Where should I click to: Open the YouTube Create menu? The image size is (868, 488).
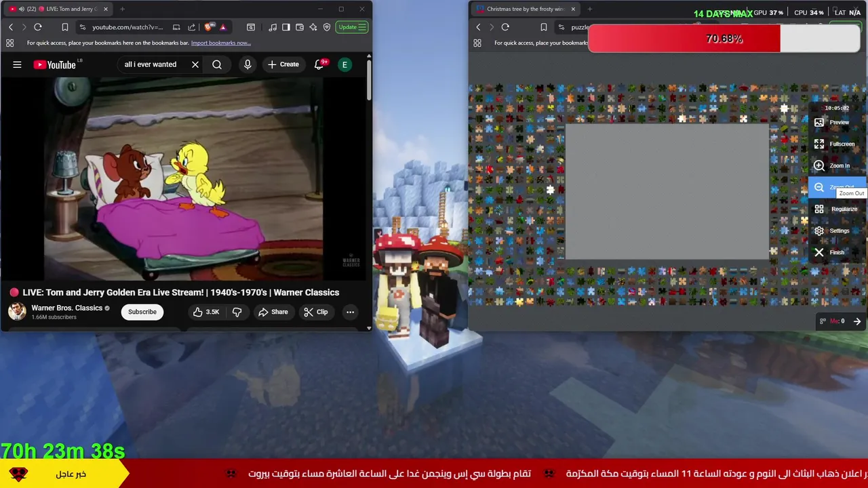click(x=283, y=64)
